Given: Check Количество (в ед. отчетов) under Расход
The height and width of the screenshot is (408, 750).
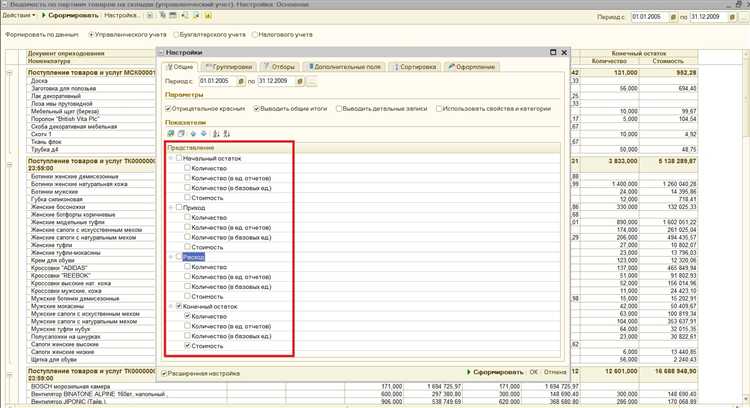Looking at the screenshot, I should pyautogui.click(x=188, y=276).
